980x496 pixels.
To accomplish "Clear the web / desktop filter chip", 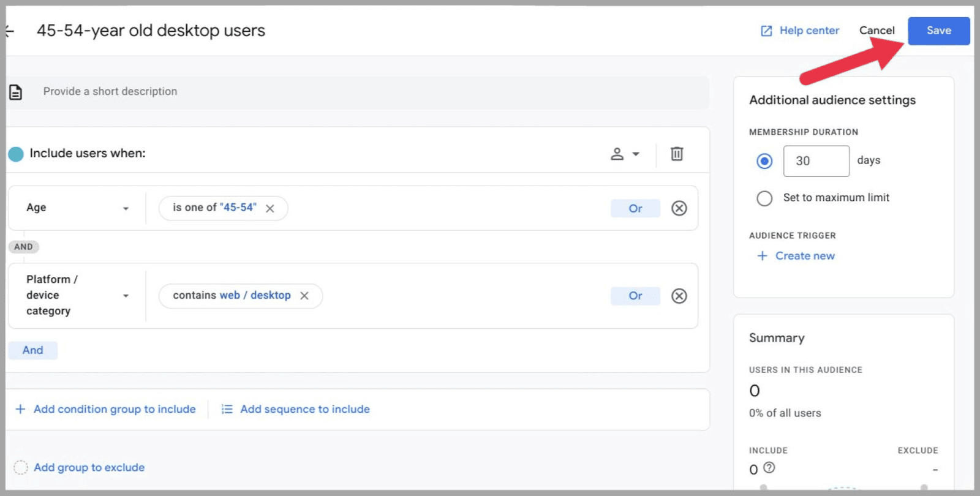I will pos(304,296).
